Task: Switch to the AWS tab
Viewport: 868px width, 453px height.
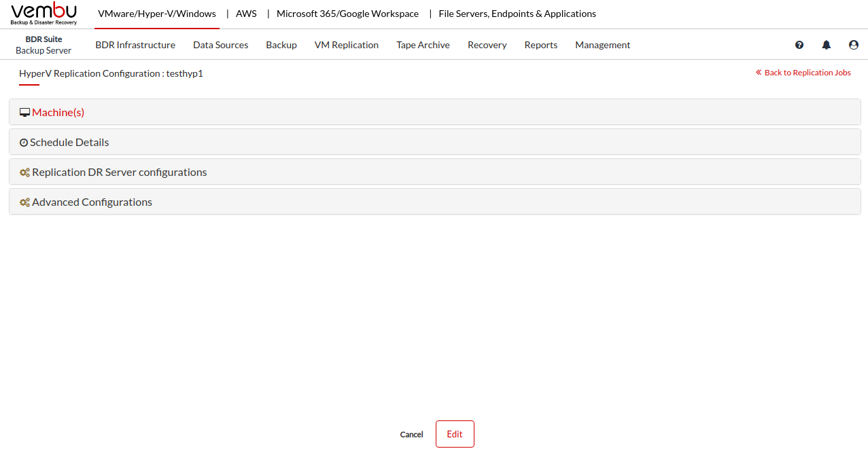Action: pos(246,14)
